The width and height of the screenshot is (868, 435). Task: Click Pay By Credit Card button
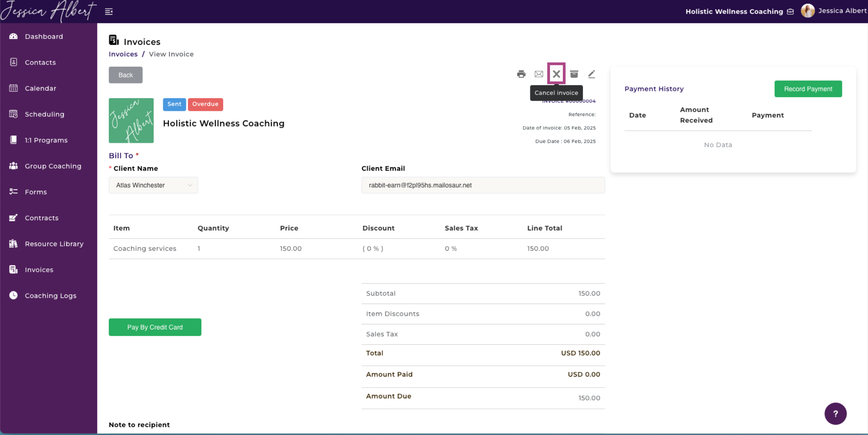(x=155, y=327)
